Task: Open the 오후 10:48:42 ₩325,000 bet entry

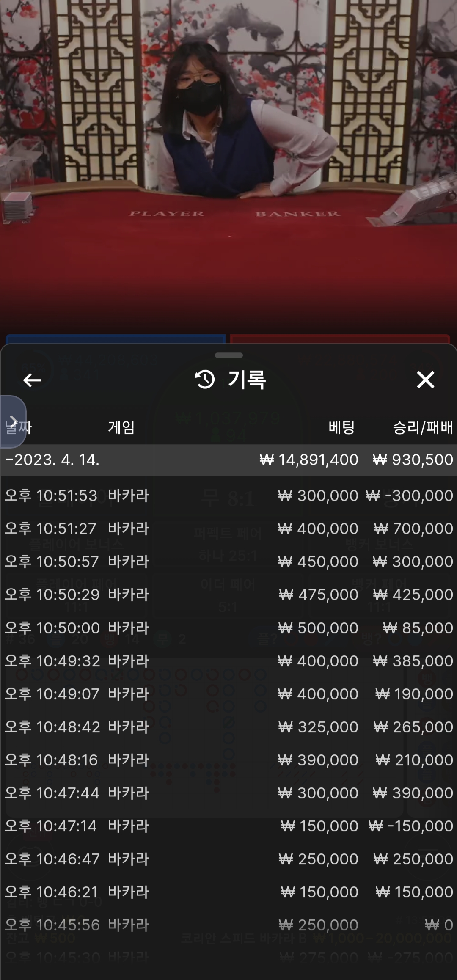Action: click(x=228, y=727)
